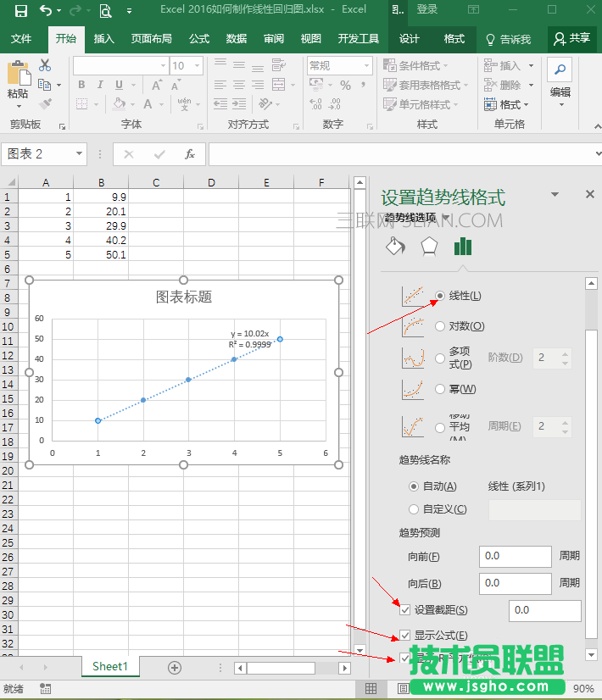
Task: Open the 文件 menu
Action: [21, 39]
